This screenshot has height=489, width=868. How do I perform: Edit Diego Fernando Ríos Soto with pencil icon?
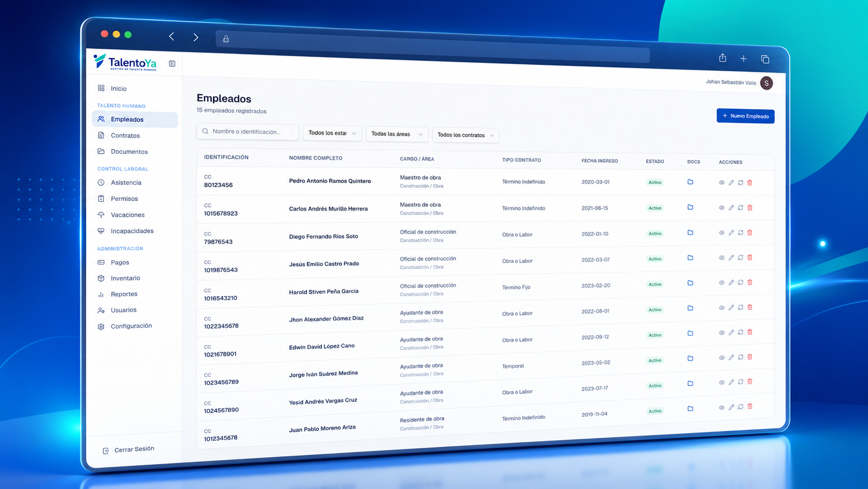click(x=731, y=232)
